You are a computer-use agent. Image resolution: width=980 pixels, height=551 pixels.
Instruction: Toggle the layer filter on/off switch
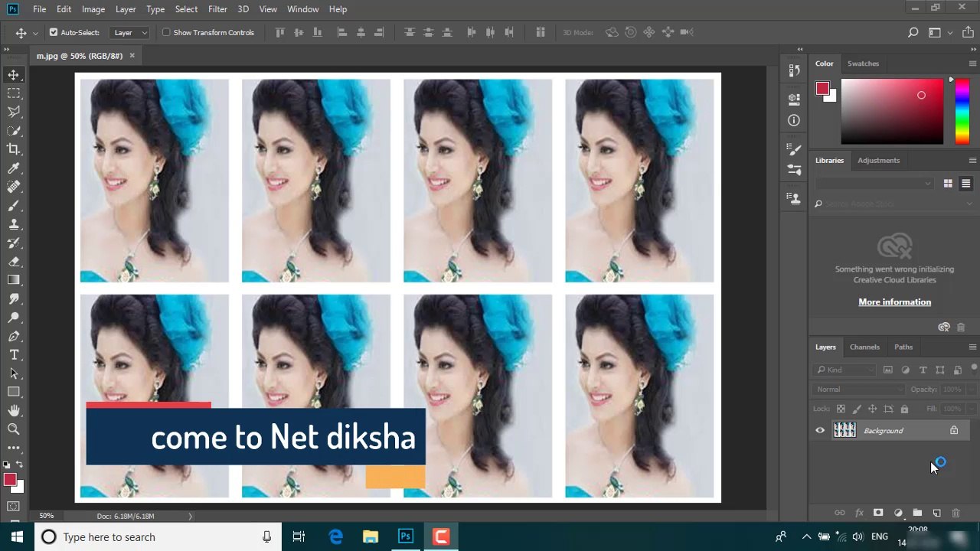pos(974,367)
